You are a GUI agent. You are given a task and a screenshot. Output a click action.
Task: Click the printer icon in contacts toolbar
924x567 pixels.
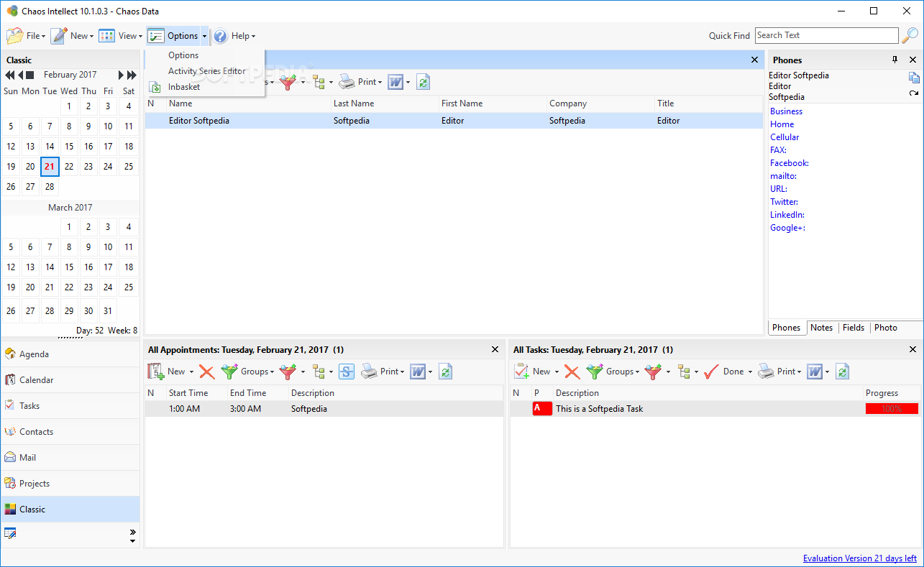pyautogui.click(x=347, y=83)
